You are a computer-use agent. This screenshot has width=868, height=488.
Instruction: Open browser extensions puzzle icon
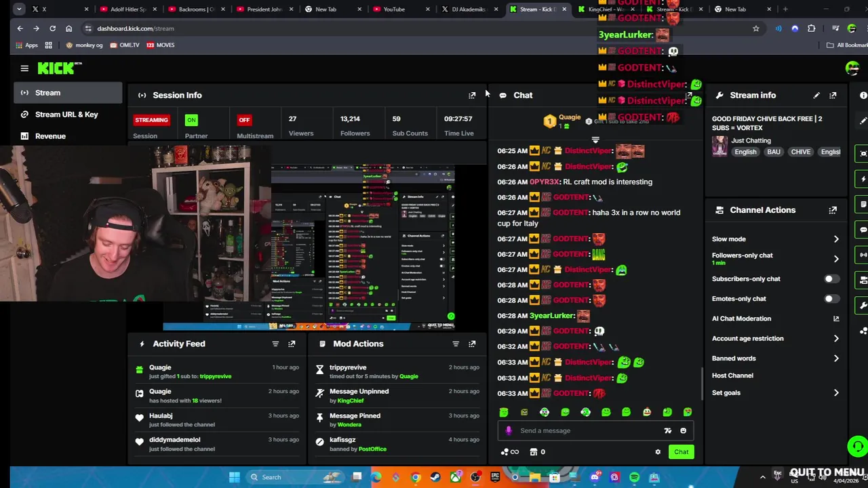click(812, 28)
